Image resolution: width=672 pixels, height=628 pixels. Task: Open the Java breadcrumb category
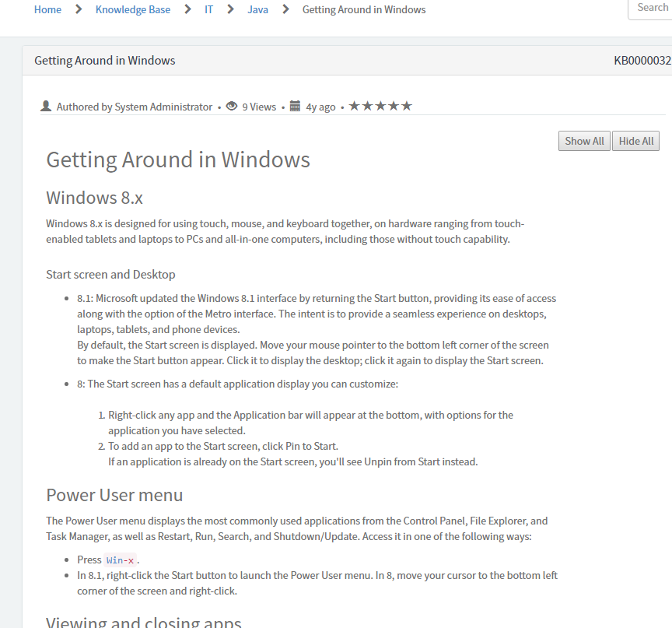click(x=257, y=9)
